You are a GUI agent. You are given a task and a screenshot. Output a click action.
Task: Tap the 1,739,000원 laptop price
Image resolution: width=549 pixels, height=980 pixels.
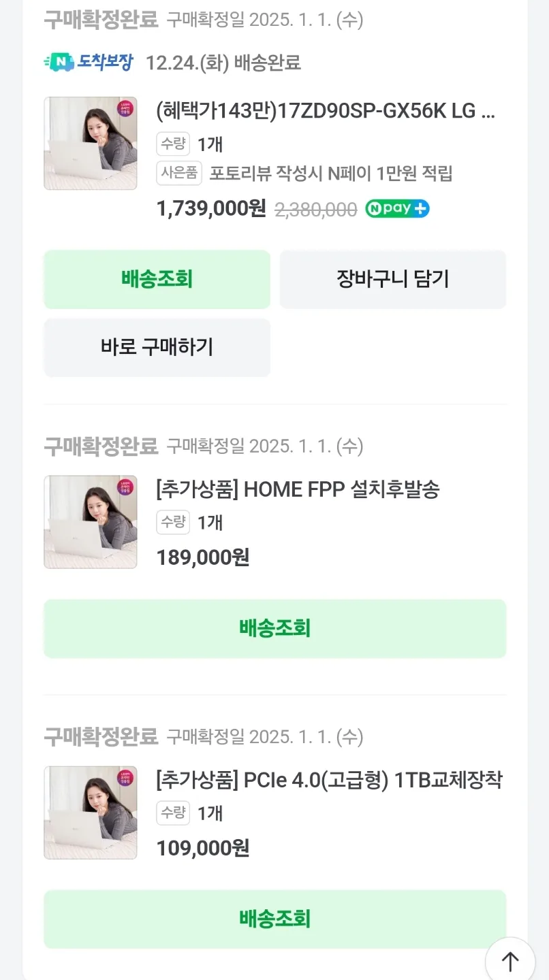tap(211, 209)
